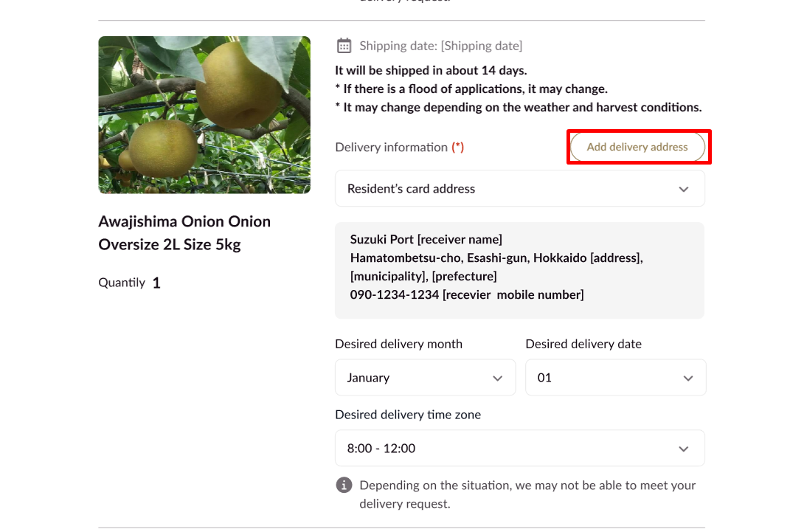Click the Desired delivery date label
This screenshot has width=790, height=532.
point(583,344)
